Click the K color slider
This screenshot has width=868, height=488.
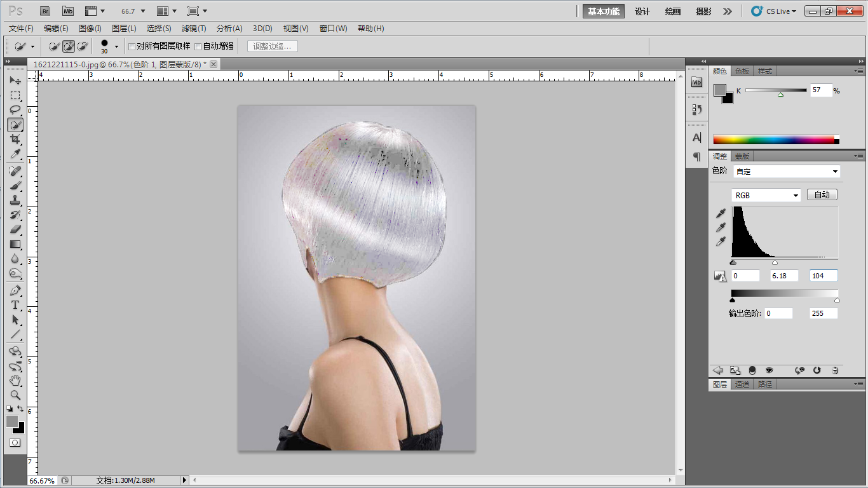pyautogui.click(x=775, y=91)
